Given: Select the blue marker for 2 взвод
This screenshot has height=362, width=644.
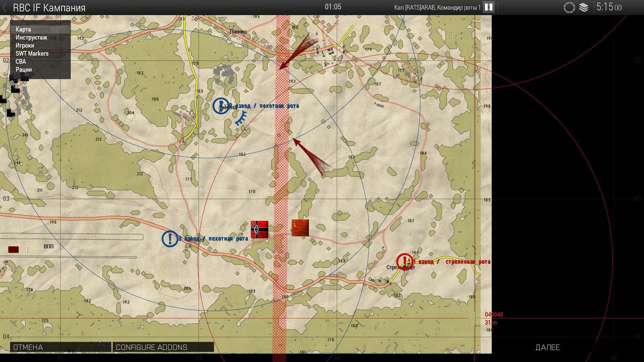Looking at the screenshot, I should coord(221,106).
